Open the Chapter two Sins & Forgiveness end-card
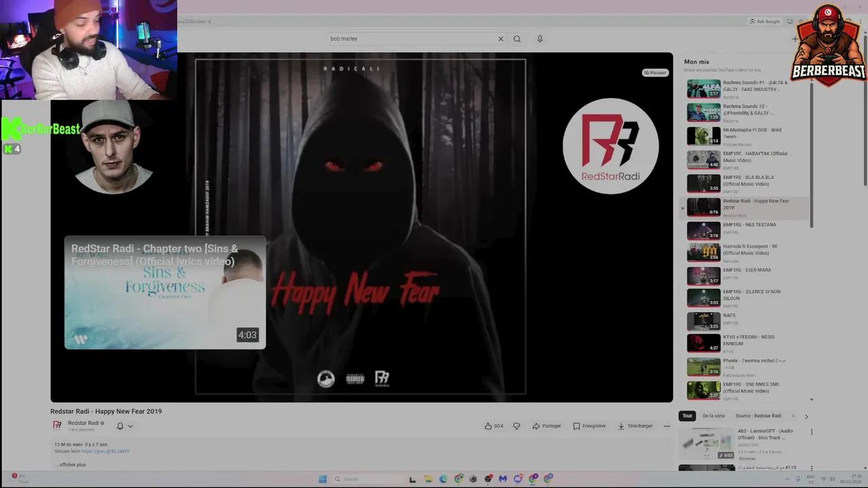868x488 pixels. pos(165,292)
